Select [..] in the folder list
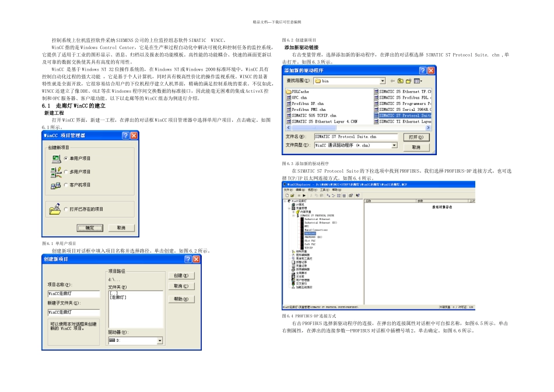 click(113, 293)
